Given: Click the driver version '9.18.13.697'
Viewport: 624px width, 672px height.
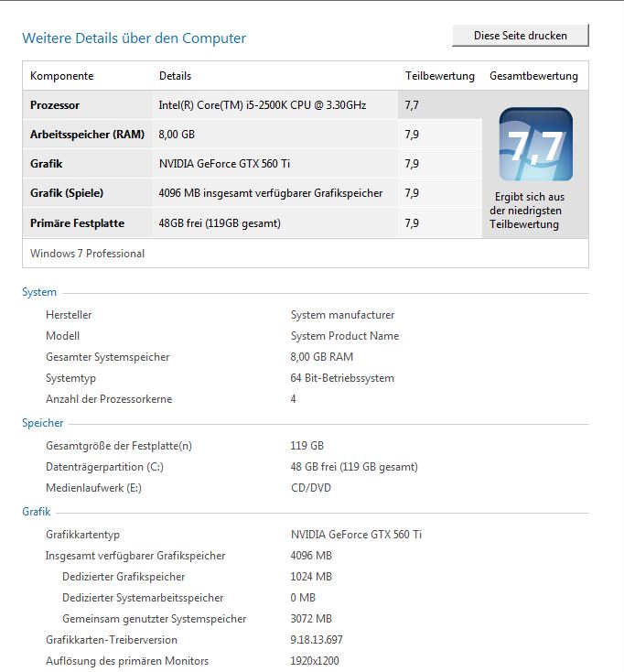Looking at the screenshot, I should click(x=317, y=640).
